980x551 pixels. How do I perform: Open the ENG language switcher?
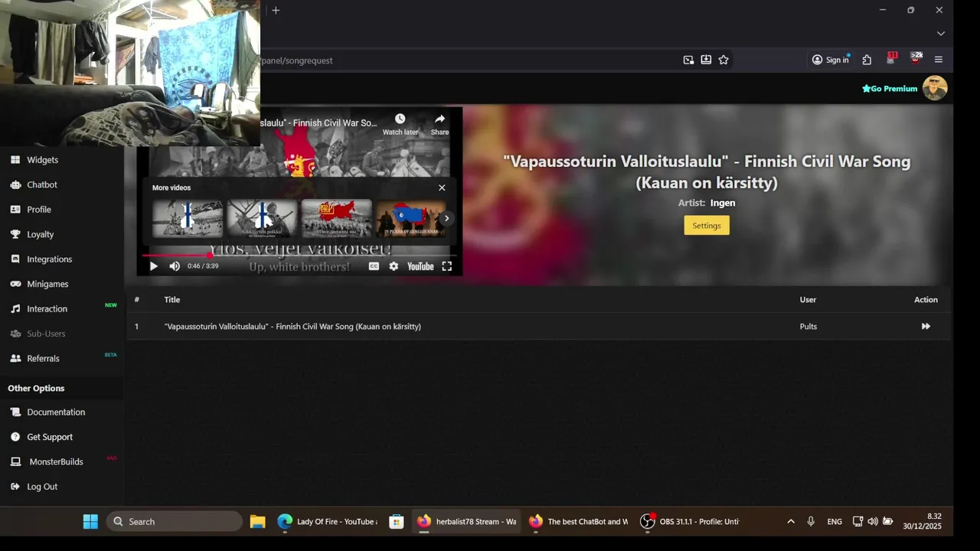tap(835, 522)
